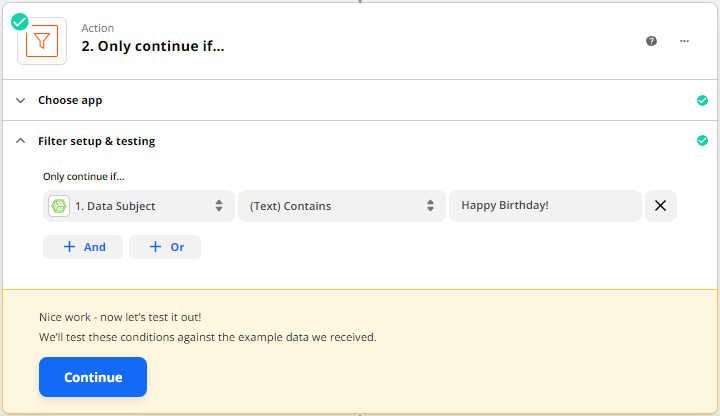The image size is (720, 416).
Task: Click the step completed checkmark badge
Action: point(20,22)
